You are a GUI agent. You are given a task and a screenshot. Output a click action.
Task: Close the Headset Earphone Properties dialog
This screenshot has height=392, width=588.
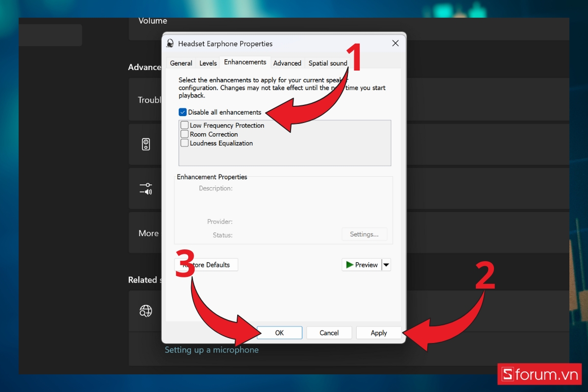click(x=395, y=43)
